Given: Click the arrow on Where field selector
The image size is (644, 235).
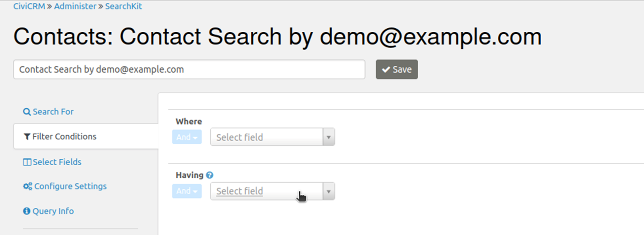Looking at the screenshot, I should pos(329,137).
